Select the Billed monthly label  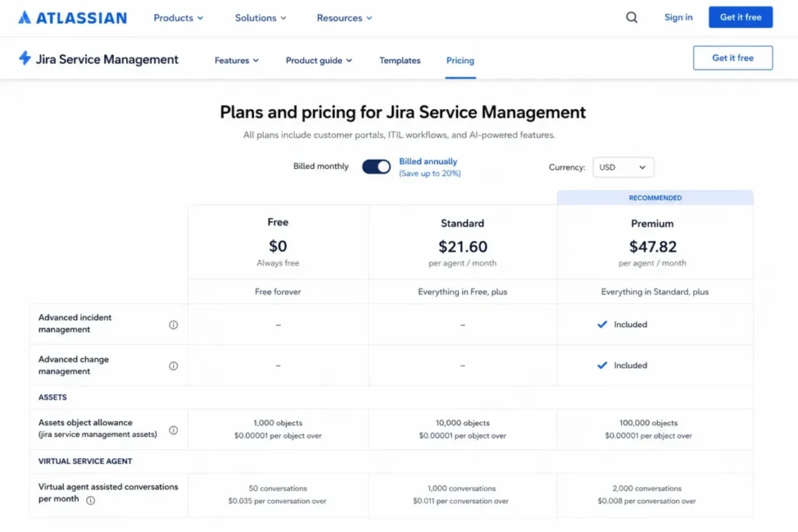[x=320, y=166]
